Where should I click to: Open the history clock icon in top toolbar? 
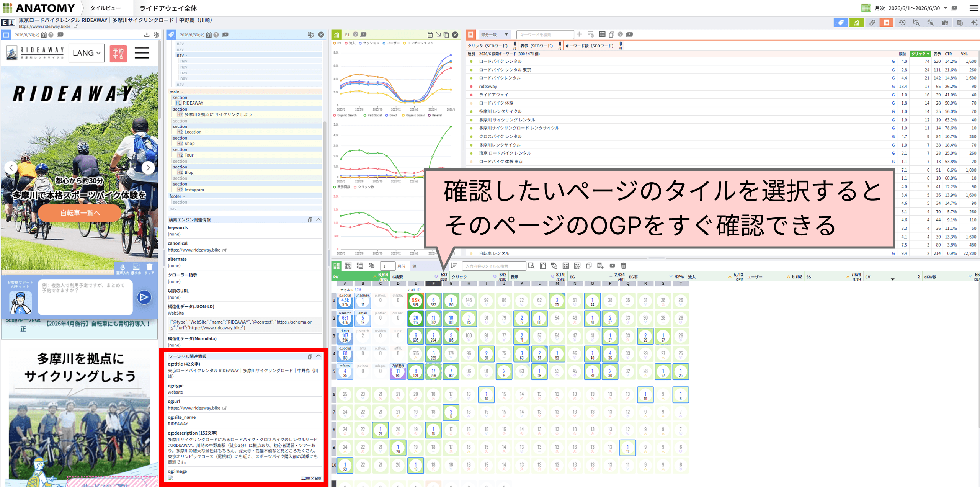(x=902, y=23)
